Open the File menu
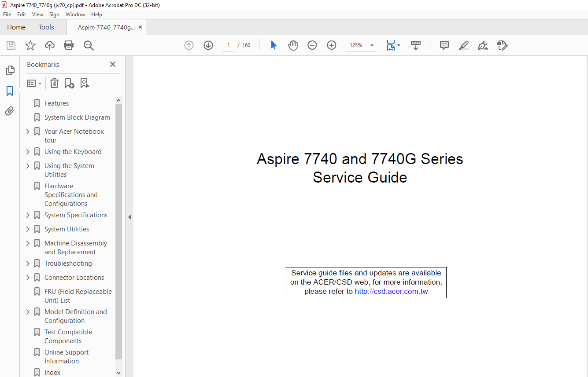588x377 pixels. (7, 15)
